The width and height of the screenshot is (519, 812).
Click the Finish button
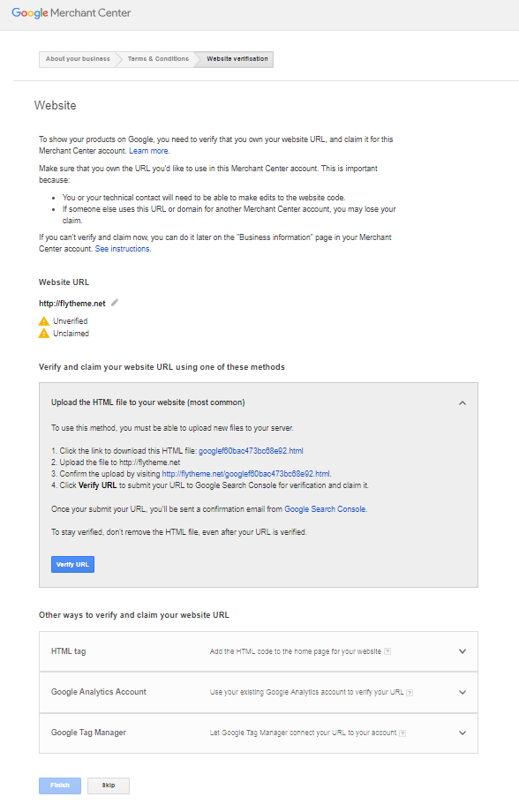coord(60,786)
